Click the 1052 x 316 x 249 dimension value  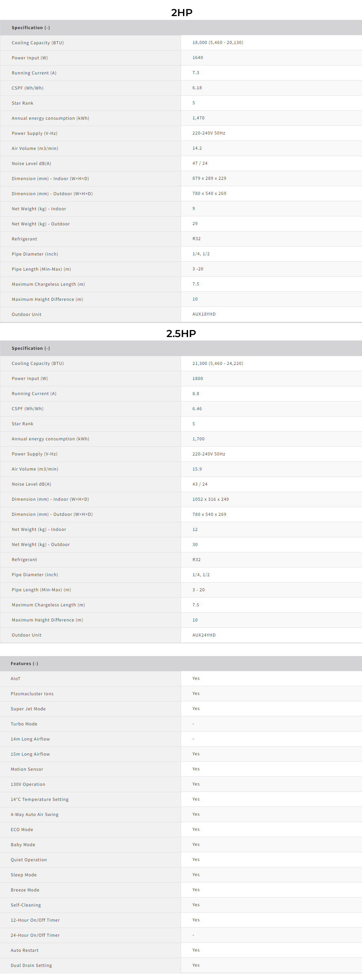[x=210, y=499]
